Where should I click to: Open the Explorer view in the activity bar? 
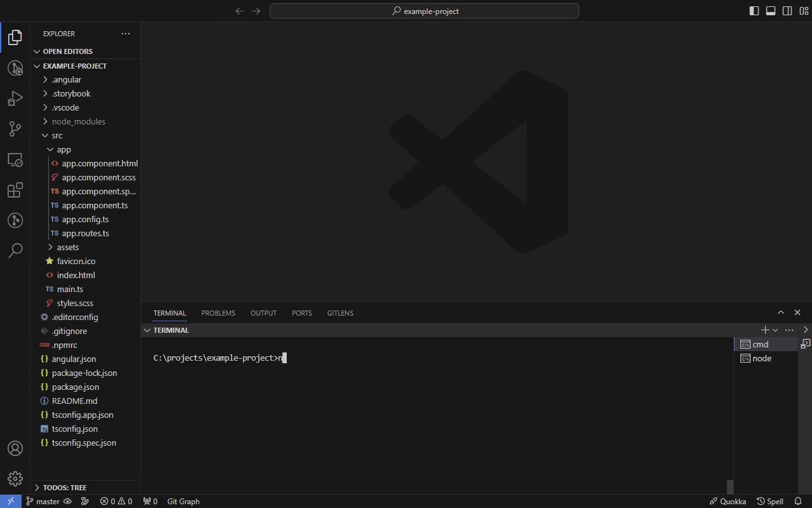[15, 37]
